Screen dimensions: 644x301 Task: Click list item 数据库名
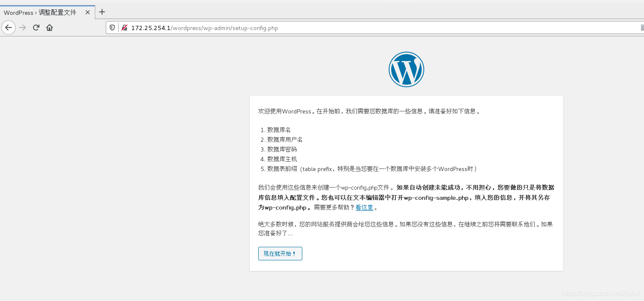(x=279, y=130)
